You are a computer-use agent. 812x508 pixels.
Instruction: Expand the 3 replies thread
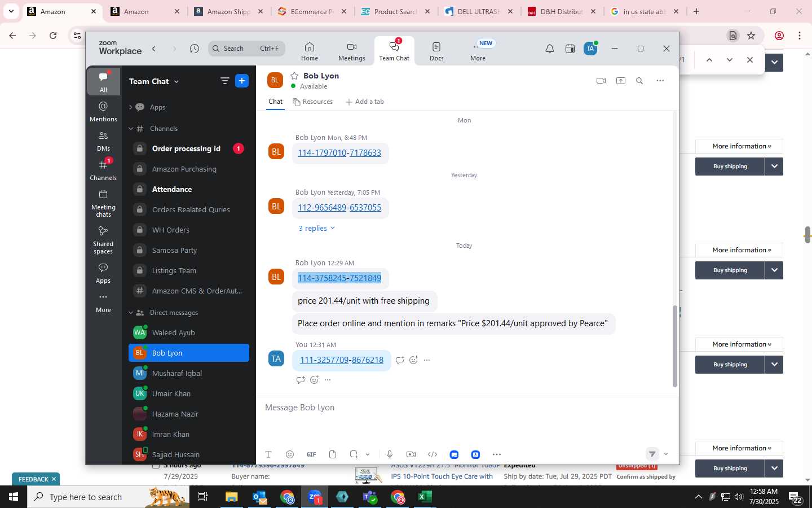click(317, 228)
